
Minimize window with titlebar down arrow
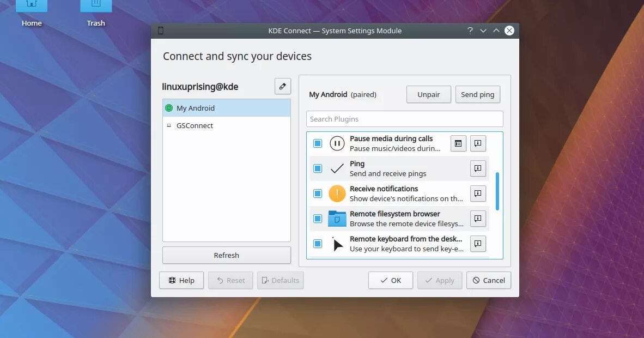[x=483, y=31]
